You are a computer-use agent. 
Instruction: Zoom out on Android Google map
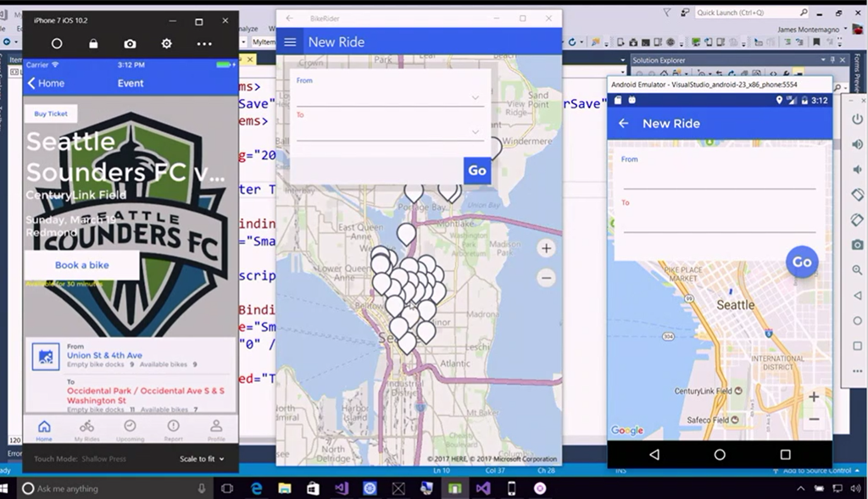click(x=814, y=419)
